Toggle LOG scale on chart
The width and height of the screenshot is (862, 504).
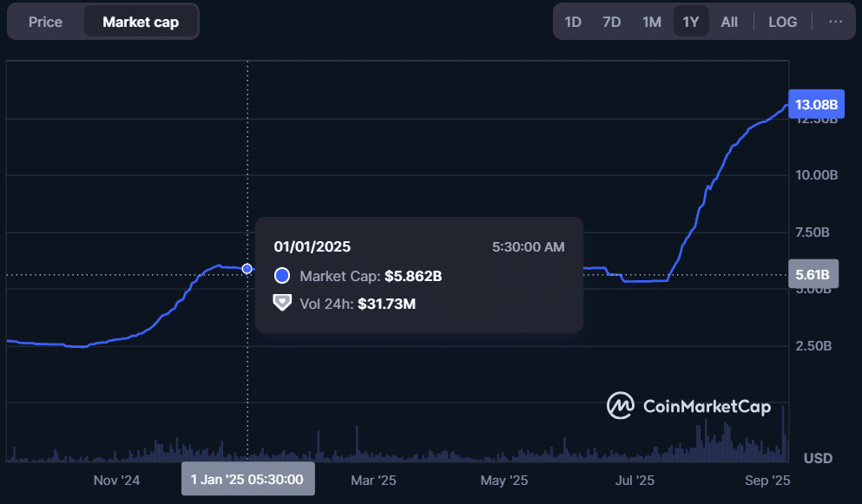pos(782,22)
